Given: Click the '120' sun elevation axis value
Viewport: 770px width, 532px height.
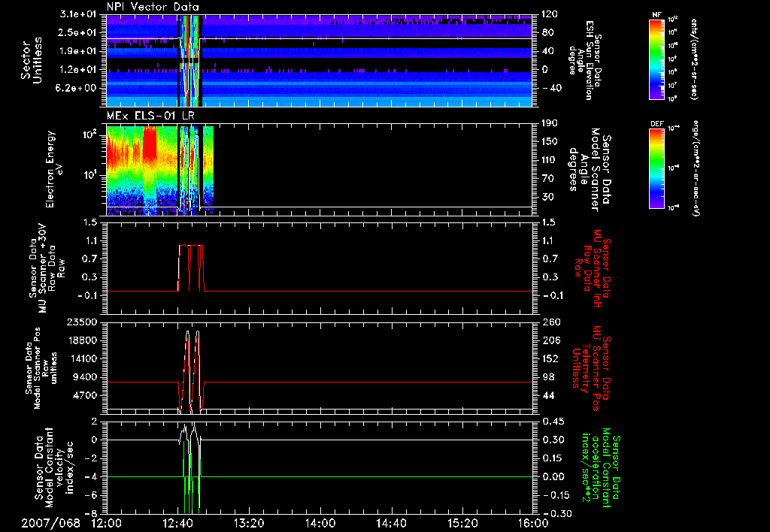Looking at the screenshot, I should click(x=550, y=14).
